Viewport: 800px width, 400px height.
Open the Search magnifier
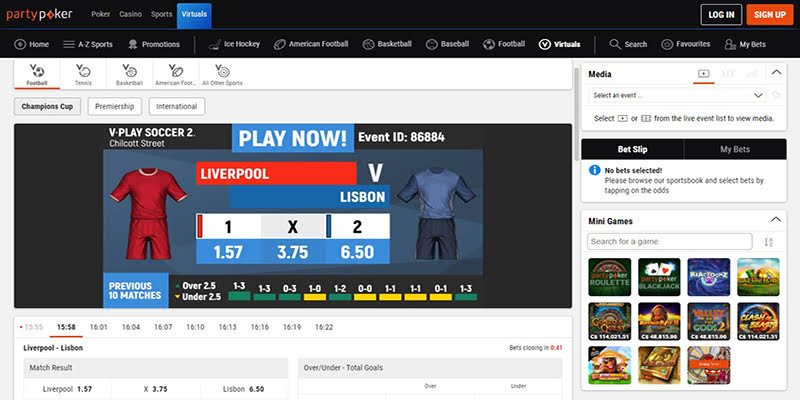[x=615, y=44]
